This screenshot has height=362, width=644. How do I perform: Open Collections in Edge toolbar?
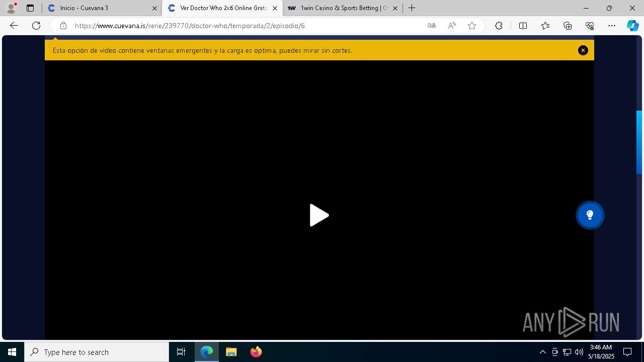568,26
